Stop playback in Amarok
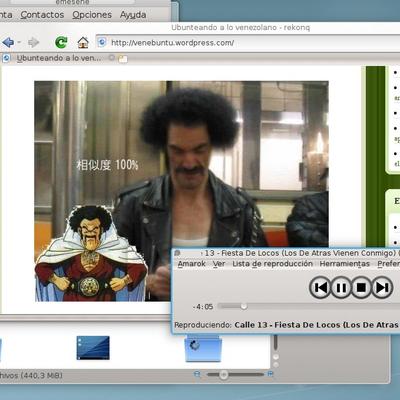The height and width of the screenshot is (400, 400). 361,287
